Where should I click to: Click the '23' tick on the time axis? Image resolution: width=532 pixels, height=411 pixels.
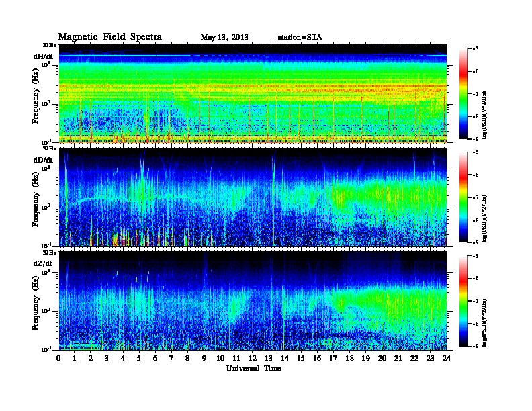tap(430, 359)
